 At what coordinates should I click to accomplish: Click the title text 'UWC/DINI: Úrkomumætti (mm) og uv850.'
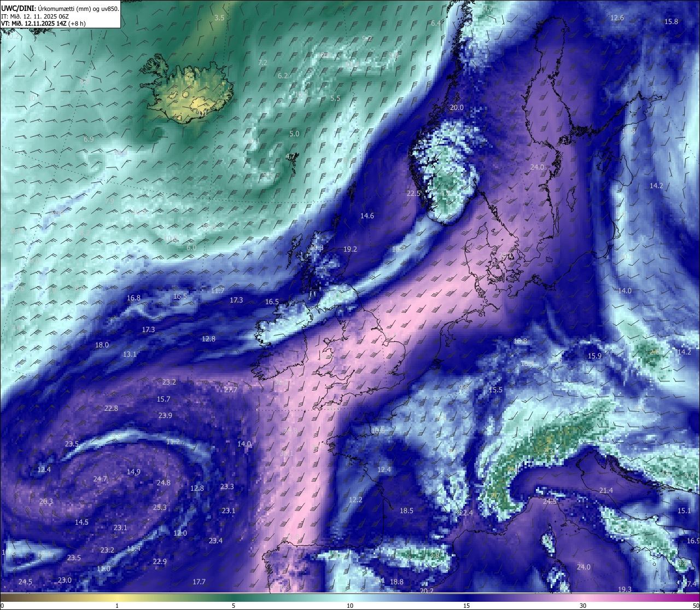[60, 8]
